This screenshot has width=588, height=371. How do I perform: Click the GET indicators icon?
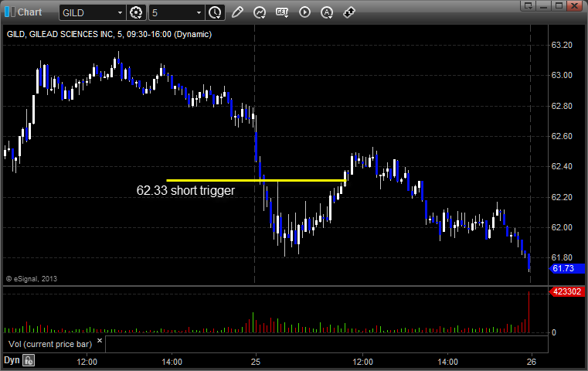(x=282, y=12)
